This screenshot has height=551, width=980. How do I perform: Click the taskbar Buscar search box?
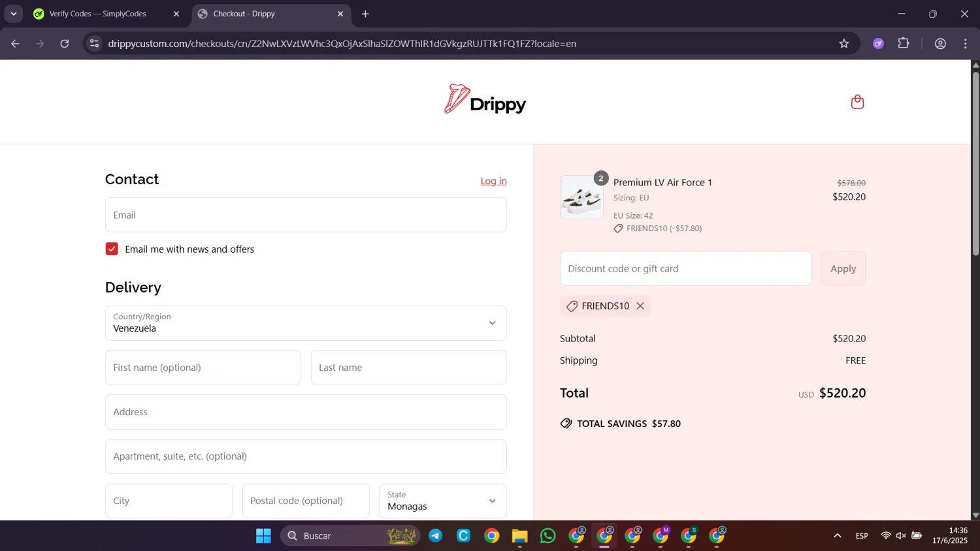[x=350, y=536]
